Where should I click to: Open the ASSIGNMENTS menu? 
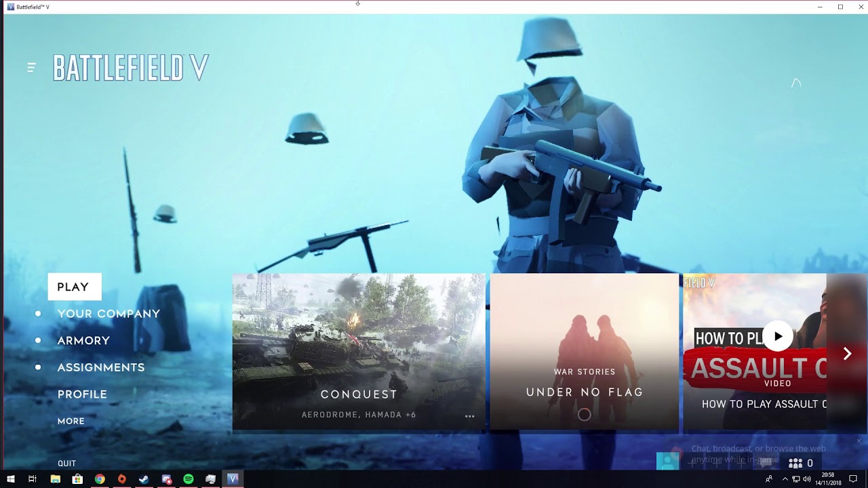point(101,367)
